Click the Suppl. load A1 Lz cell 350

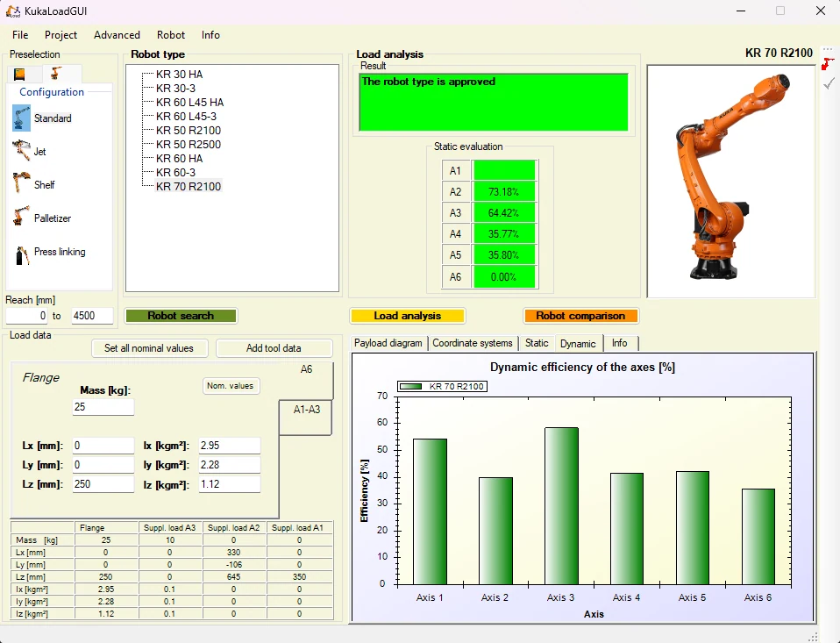point(299,577)
